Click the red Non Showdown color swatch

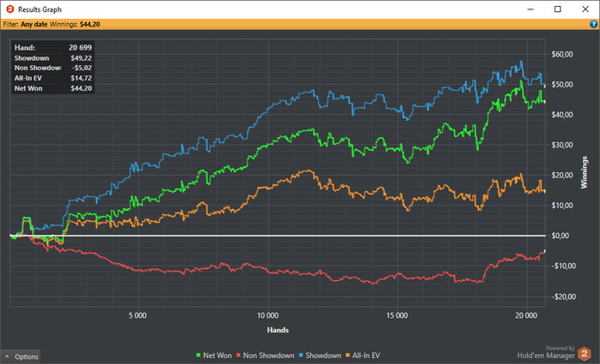pos(238,355)
